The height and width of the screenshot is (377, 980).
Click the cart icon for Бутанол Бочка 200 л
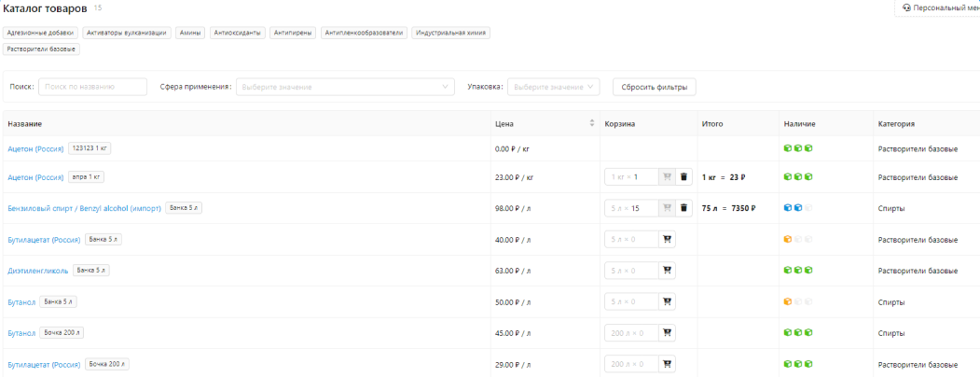pos(667,333)
